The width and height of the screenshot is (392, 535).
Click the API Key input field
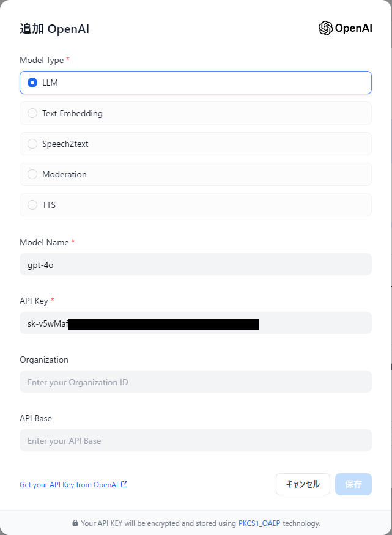point(196,323)
